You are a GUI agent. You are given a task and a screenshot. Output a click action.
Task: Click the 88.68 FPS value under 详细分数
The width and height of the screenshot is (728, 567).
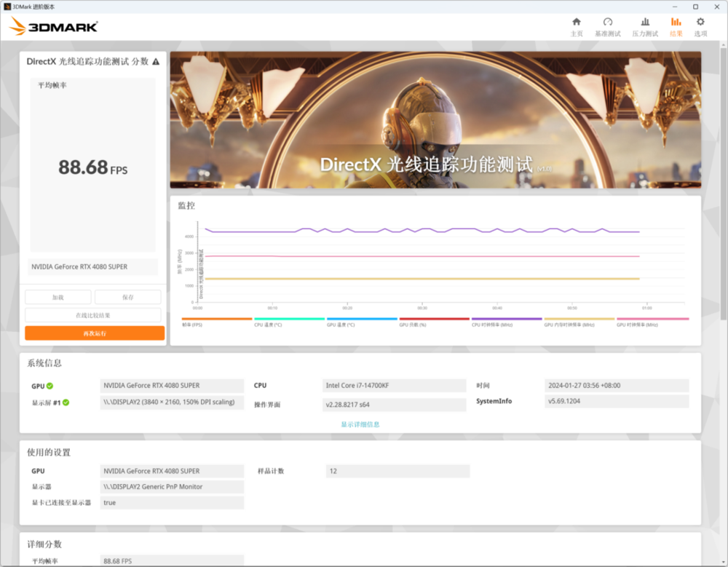tap(172, 560)
